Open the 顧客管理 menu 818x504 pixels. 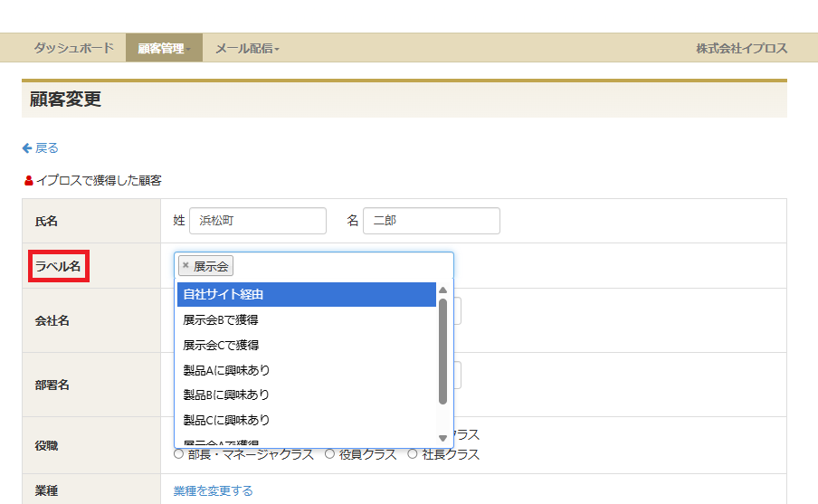tap(164, 48)
